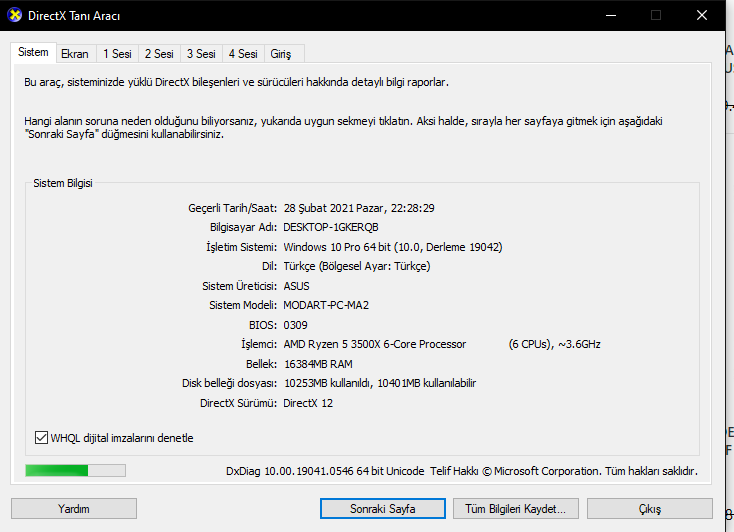Switch to the Ekran tab

click(x=75, y=54)
